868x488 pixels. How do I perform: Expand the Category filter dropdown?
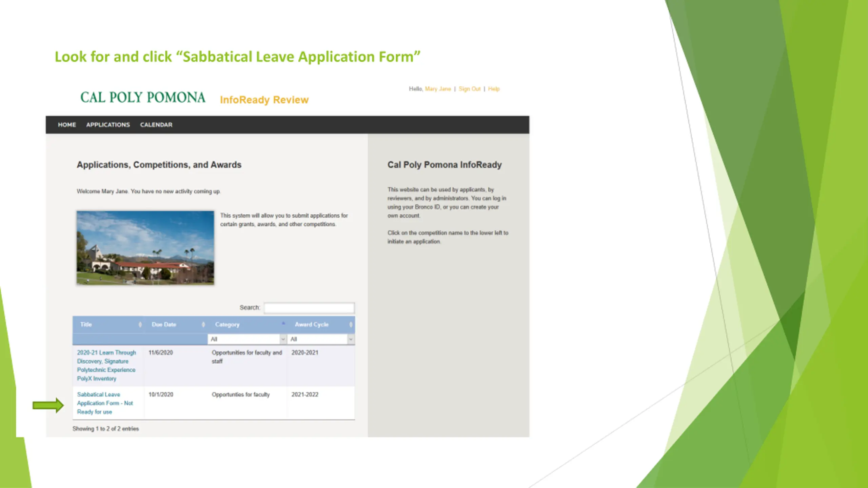pyautogui.click(x=248, y=339)
